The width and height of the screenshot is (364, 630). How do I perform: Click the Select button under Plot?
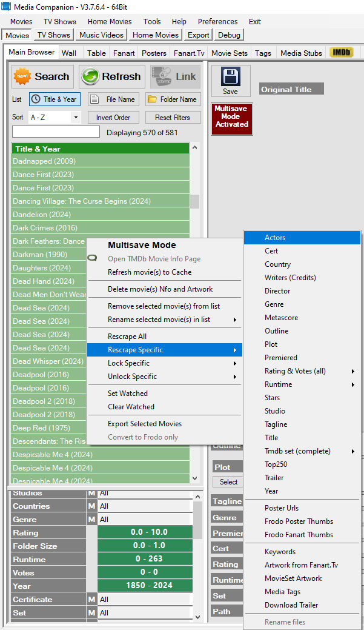click(x=228, y=481)
